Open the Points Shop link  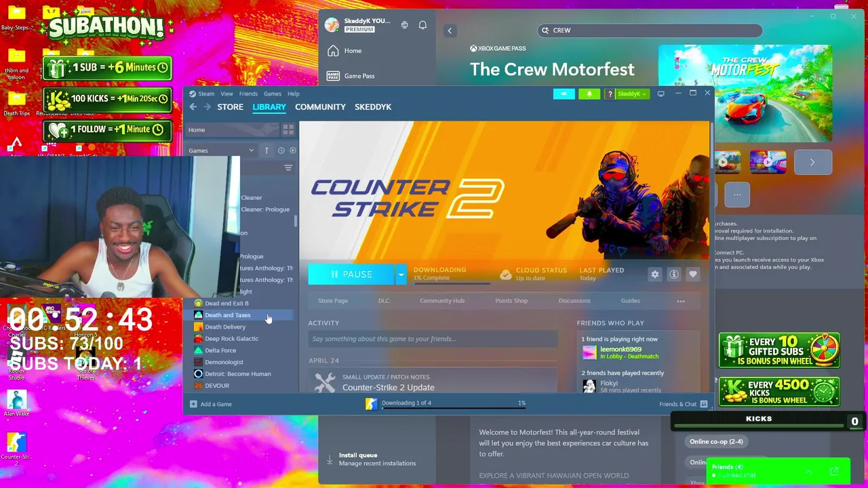click(x=511, y=301)
